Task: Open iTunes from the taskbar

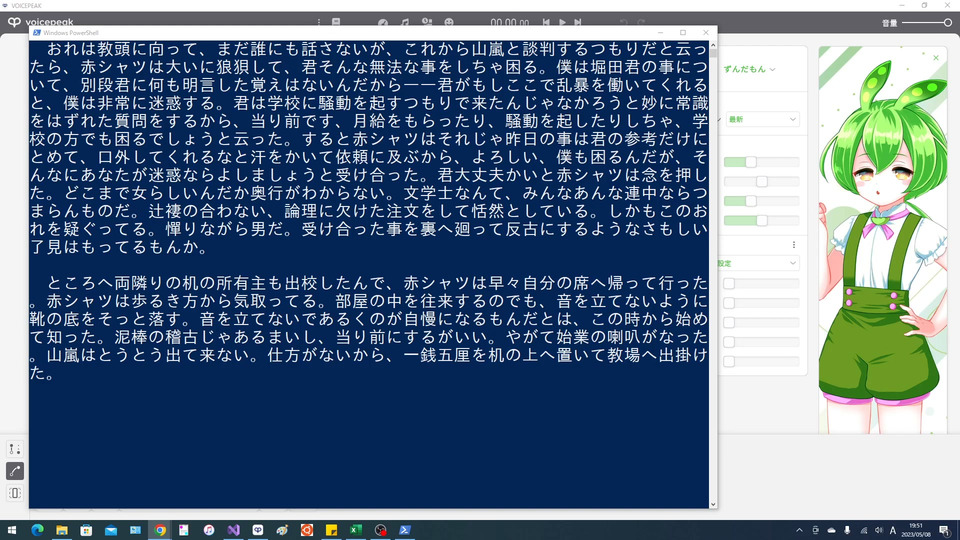Action: pos(209,530)
